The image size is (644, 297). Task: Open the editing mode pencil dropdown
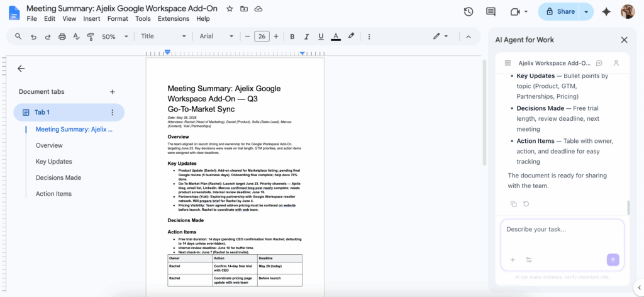click(x=440, y=36)
